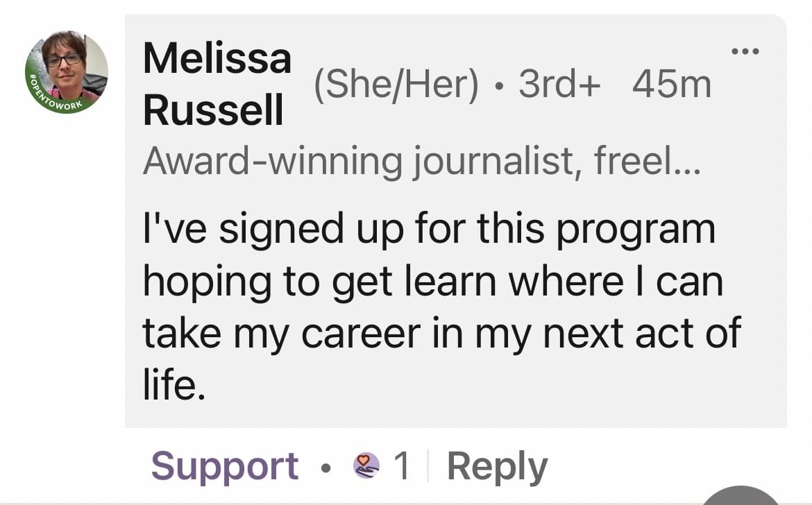Click the (She/Her) pronouns label
Image resolution: width=812 pixels, height=505 pixels.
coord(396,85)
